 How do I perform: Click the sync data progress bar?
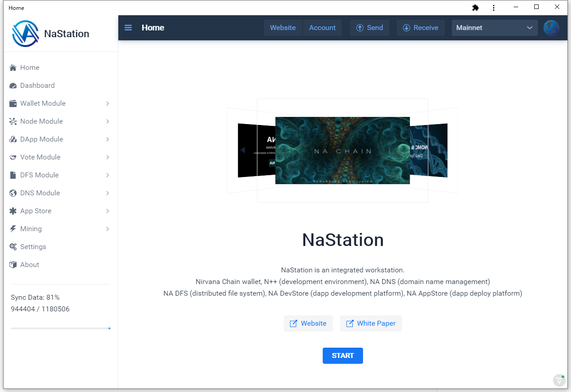[x=61, y=328]
